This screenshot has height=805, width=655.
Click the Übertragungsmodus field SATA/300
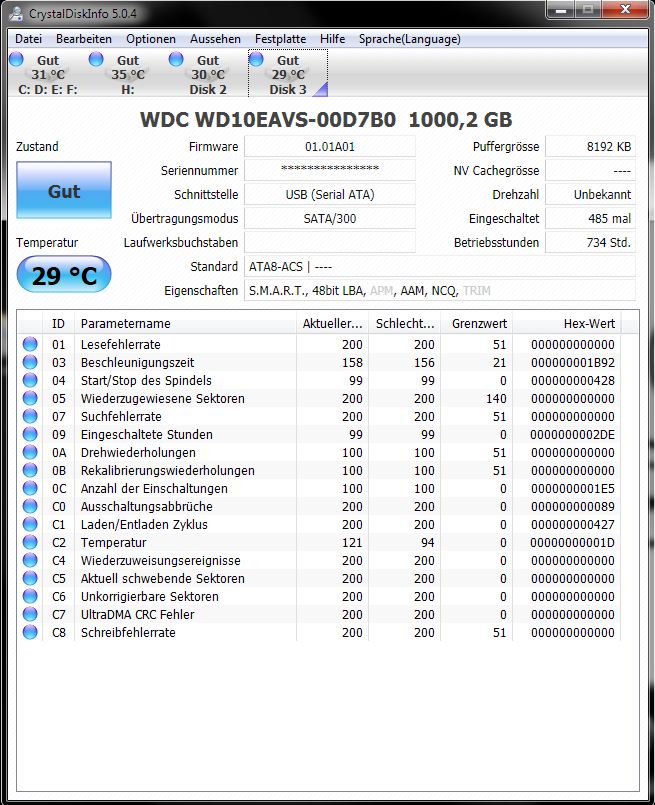click(x=330, y=219)
